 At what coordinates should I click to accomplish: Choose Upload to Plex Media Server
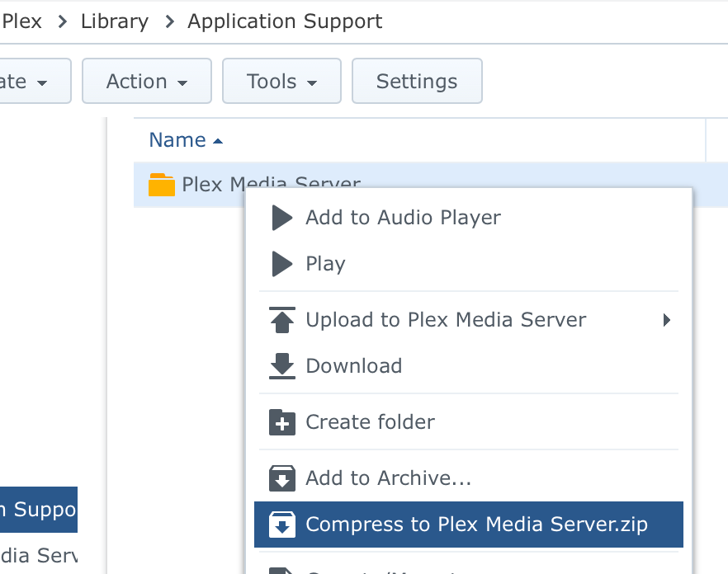point(469,320)
